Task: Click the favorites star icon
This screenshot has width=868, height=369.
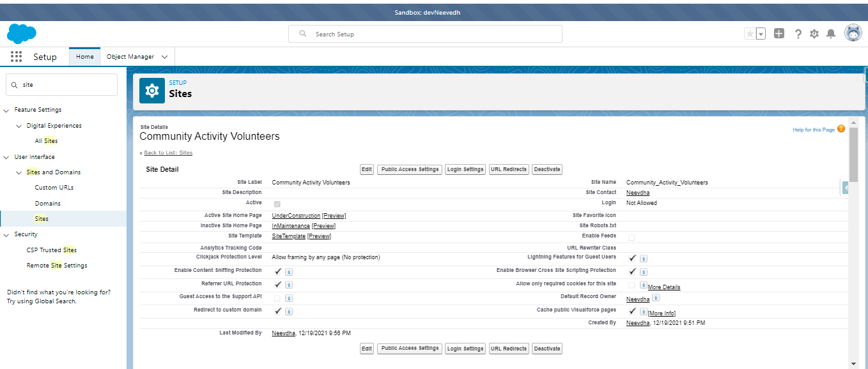Action: click(x=750, y=33)
